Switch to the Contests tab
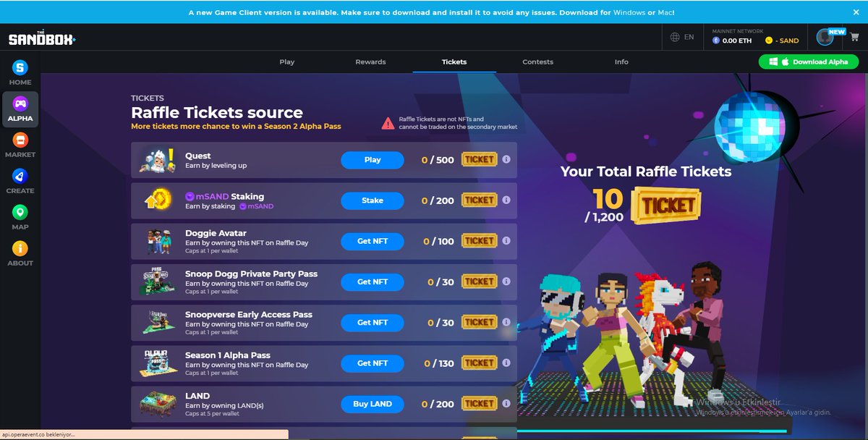Image resolution: width=868 pixels, height=440 pixels. pos(537,62)
